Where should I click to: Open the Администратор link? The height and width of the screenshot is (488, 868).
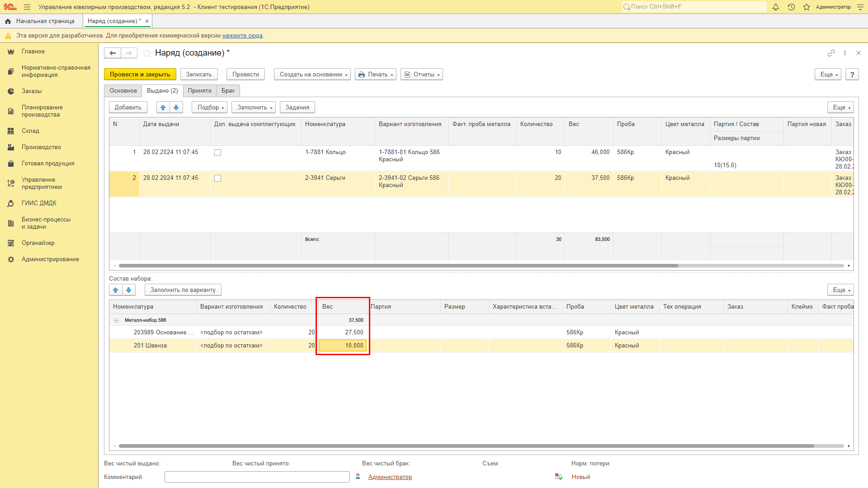point(390,477)
